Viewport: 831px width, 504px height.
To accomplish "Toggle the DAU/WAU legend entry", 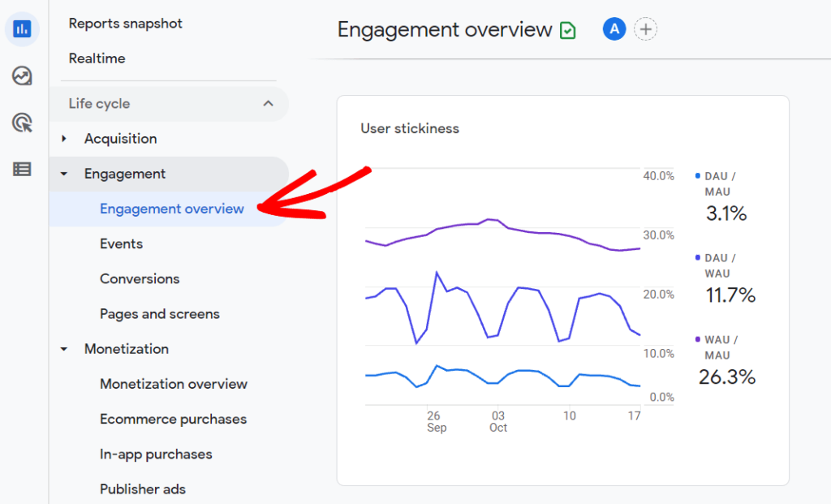I will coord(719,266).
